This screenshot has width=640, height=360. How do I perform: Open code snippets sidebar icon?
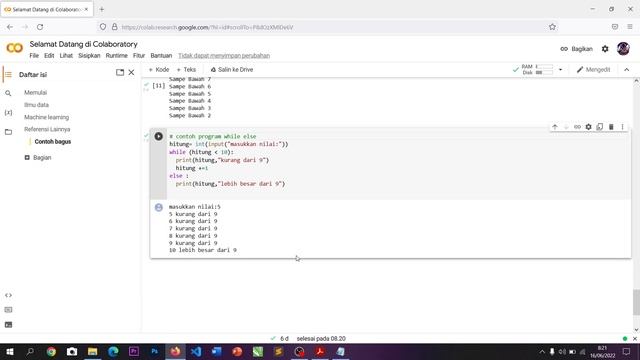pyautogui.click(x=8, y=295)
